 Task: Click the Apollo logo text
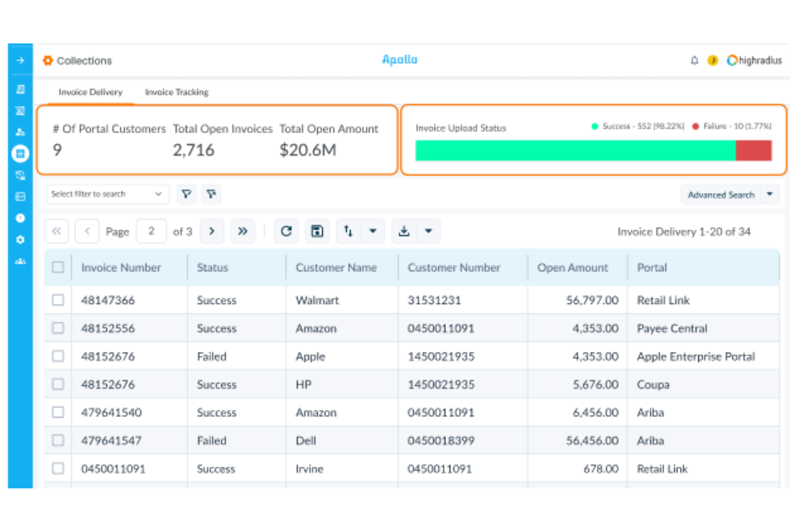(400, 60)
